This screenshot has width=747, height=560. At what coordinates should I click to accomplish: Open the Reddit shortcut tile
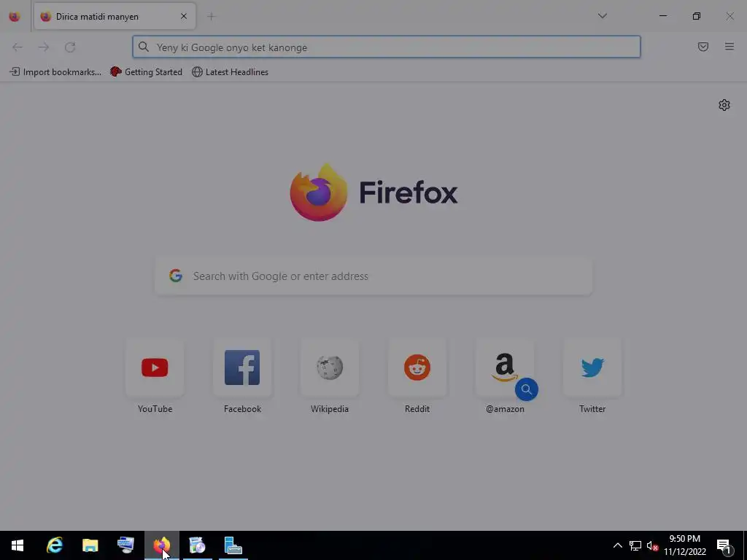(417, 367)
